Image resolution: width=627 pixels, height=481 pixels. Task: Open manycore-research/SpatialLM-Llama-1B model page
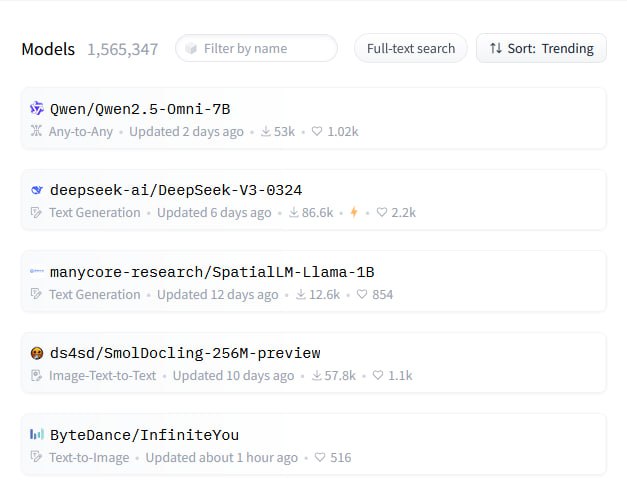212,272
